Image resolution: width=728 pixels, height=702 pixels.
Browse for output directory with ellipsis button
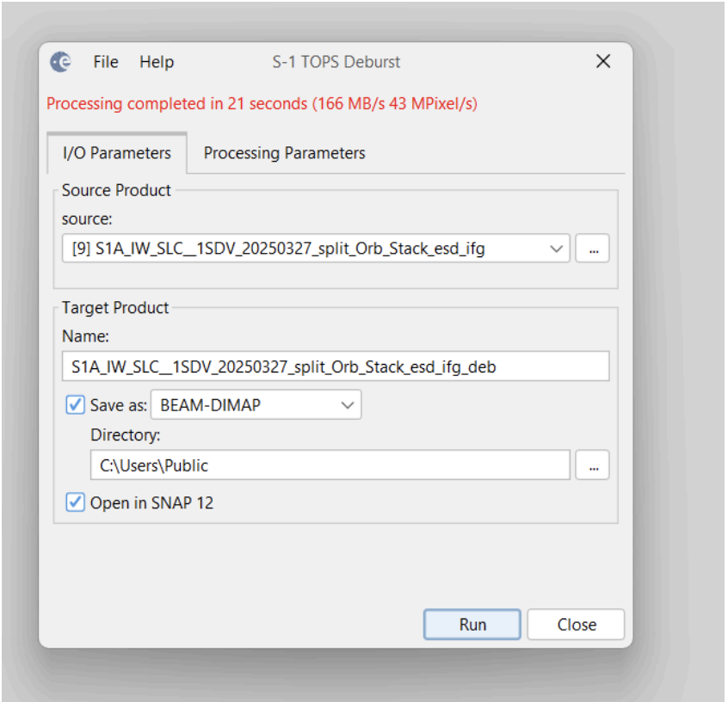(593, 465)
